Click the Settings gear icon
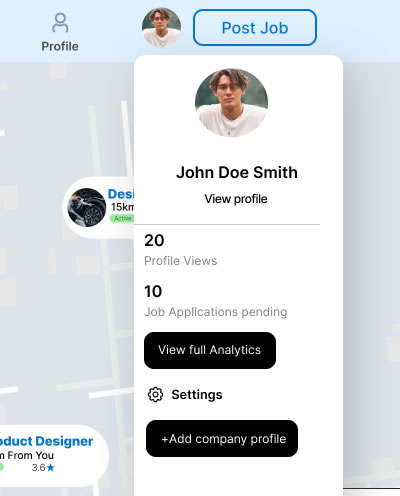Viewport: 400px width, 496px height. point(155,395)
